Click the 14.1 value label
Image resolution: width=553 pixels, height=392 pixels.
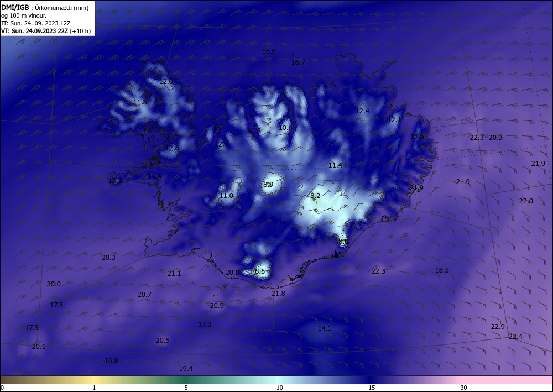click(325, 328)
